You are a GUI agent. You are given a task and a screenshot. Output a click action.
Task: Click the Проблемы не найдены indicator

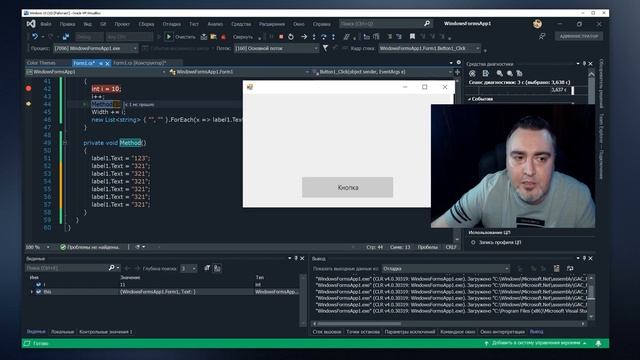(x=90, y=247)
